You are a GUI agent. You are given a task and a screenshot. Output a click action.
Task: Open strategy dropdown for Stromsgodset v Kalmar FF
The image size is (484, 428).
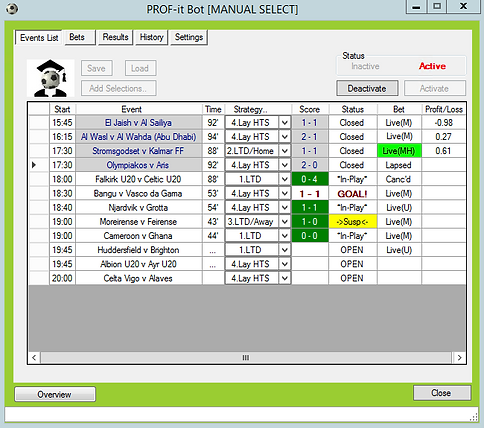(x=284, y=151)
